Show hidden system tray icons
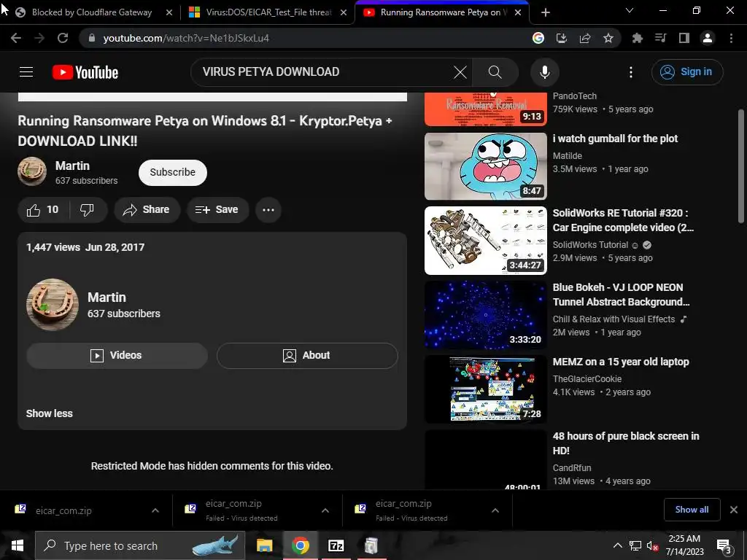 click(x=617, y=545)
